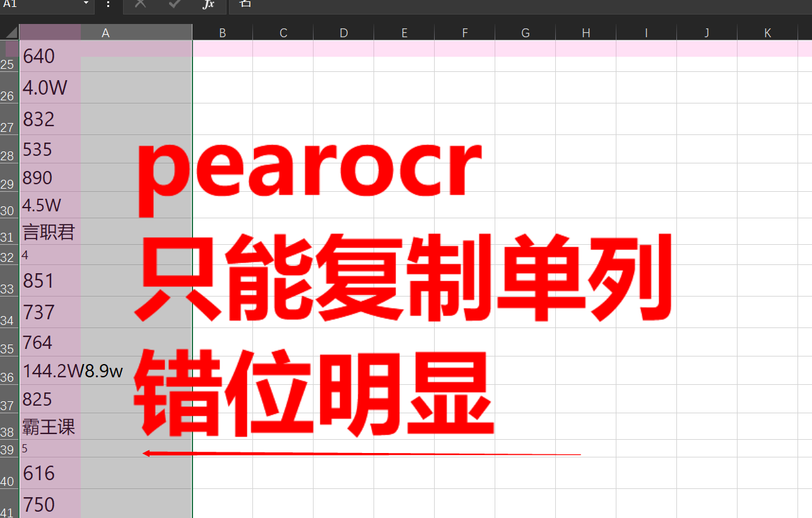
Task: Select the cell reading 144.2W8.9w
Action: point(106,371)
